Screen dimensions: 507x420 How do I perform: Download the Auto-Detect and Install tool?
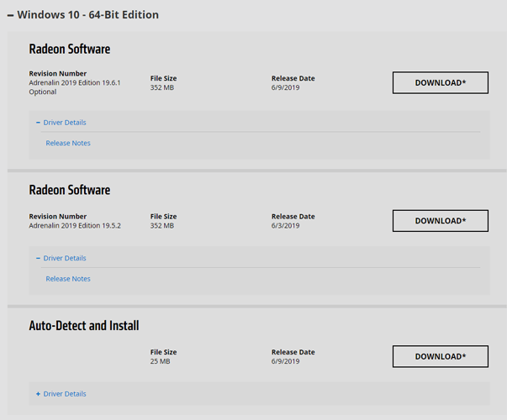(441, 356)
